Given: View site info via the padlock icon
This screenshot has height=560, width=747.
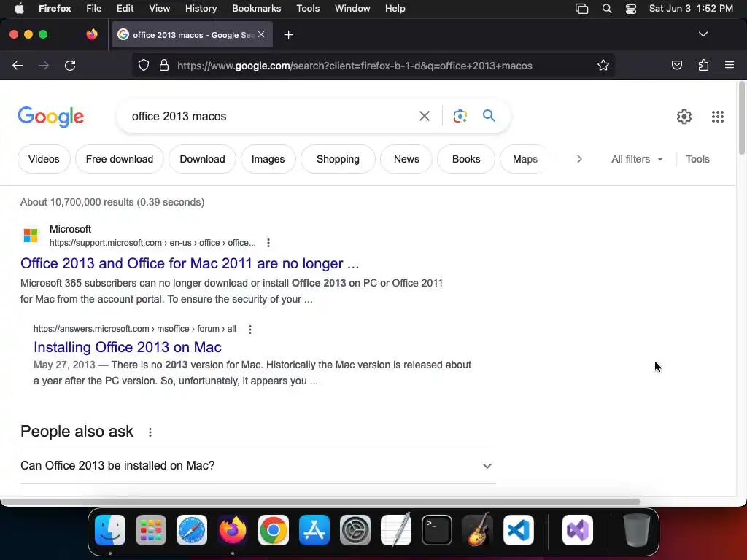Looking at the screenshot, I should (164, 65).
